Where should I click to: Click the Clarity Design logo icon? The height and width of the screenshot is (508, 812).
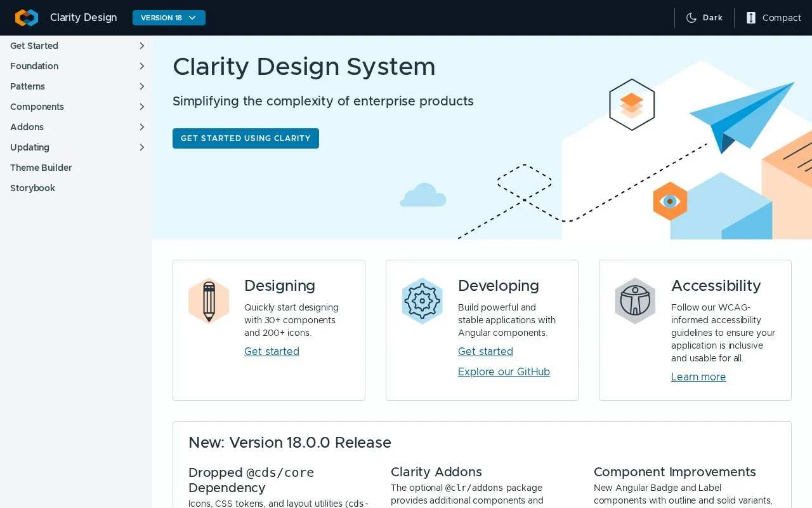click(27, 18)
